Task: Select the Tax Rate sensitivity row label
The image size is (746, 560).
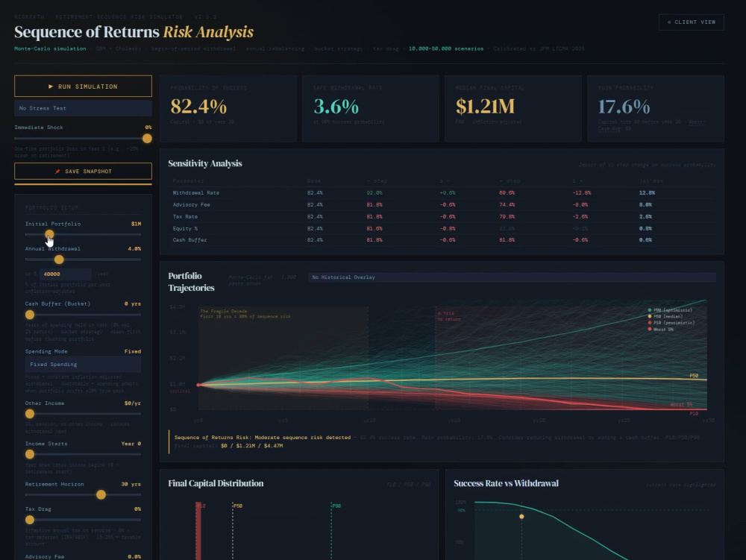Action: pyautogui.click(x=185, y=217)
